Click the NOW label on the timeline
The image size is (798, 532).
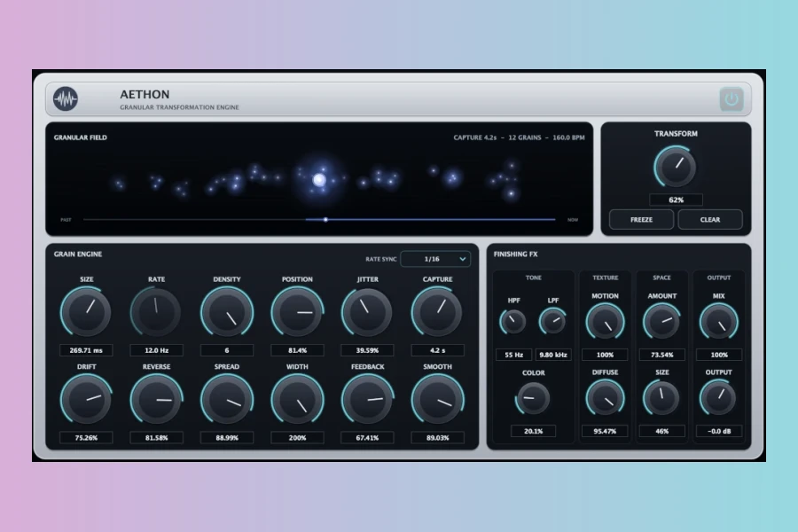point(573,219)
